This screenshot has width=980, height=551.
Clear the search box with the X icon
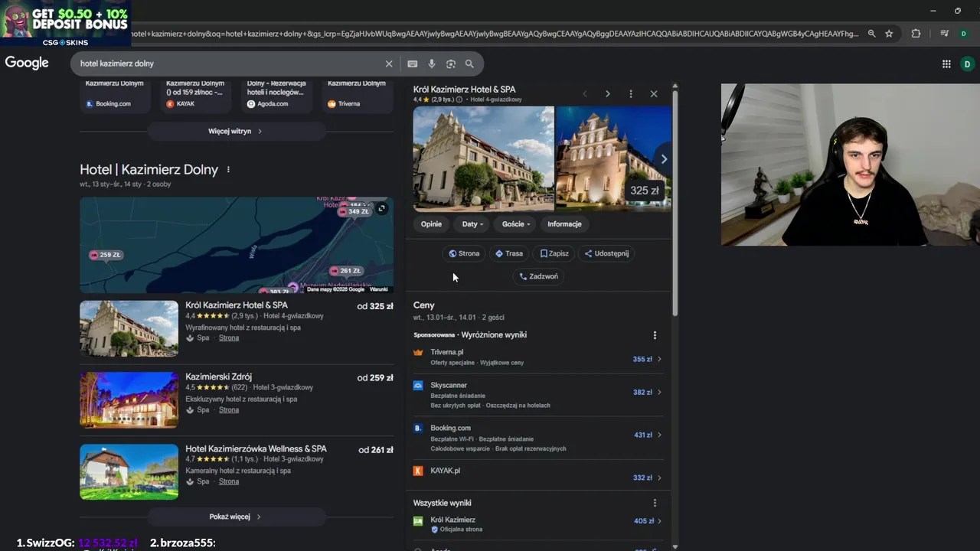[x=389, y=64]
